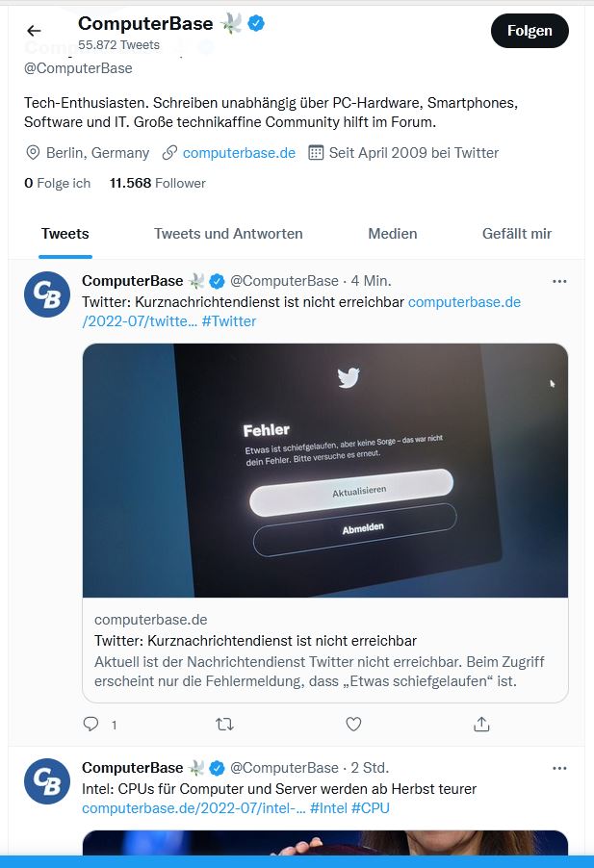Screen dimensions: 594x868
Task: Show the Gefällt mir tab
Action: click(517, 234)
